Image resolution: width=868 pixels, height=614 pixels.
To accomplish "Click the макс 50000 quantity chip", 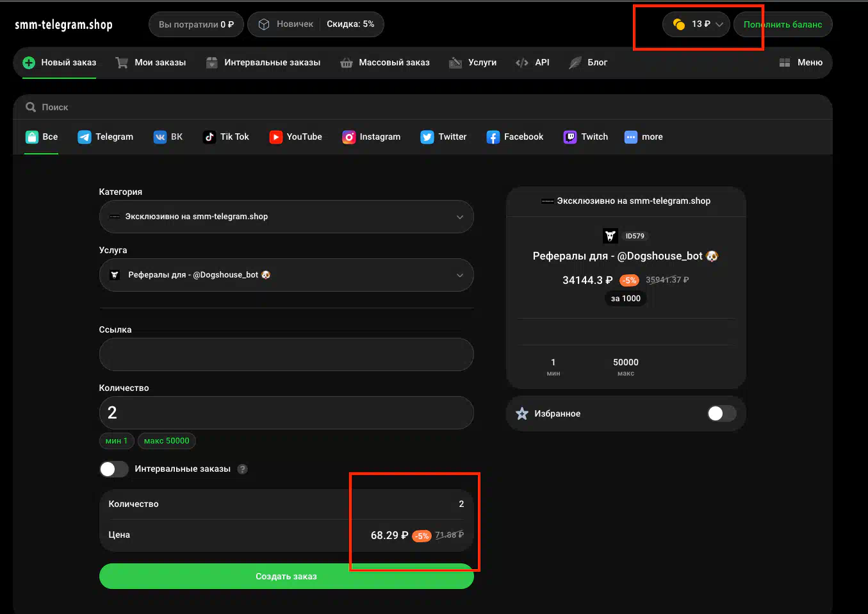I will 167,441.
